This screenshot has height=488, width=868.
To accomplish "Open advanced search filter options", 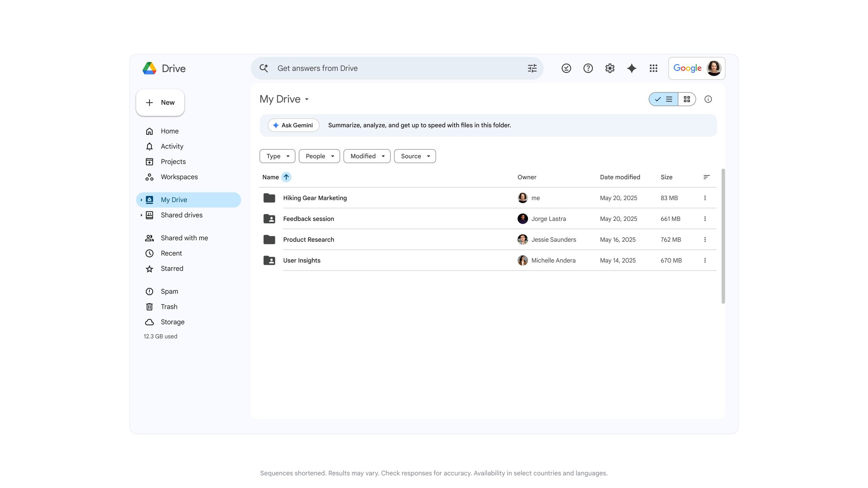I will tap(532, 68).
